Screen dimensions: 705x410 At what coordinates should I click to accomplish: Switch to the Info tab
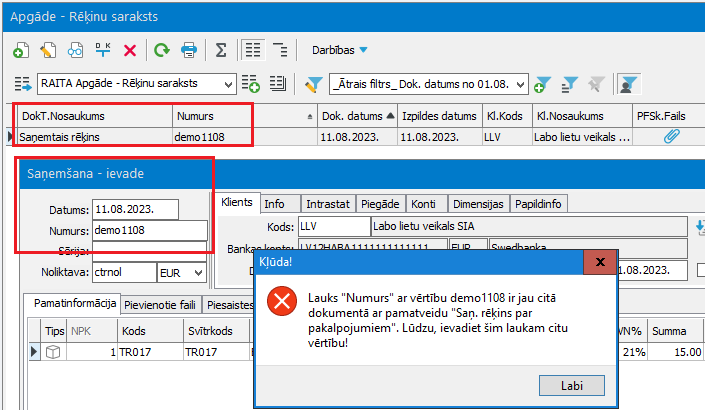pos(280,204)
